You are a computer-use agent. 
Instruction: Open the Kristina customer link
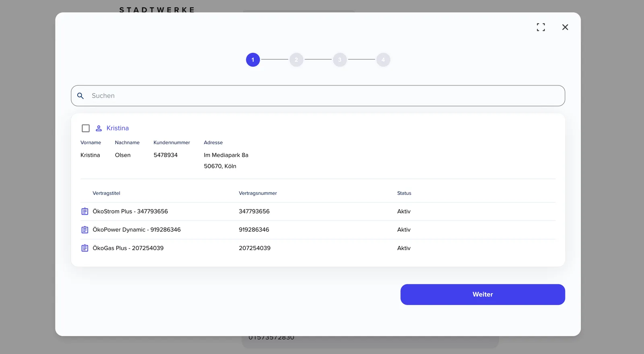[118, 128]
